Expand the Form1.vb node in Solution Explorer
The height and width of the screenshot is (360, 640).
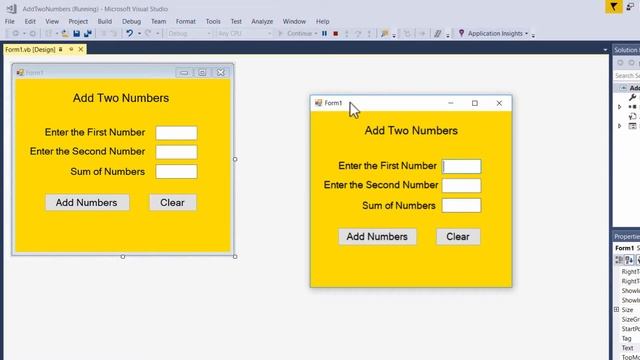(x=620, y=126)
